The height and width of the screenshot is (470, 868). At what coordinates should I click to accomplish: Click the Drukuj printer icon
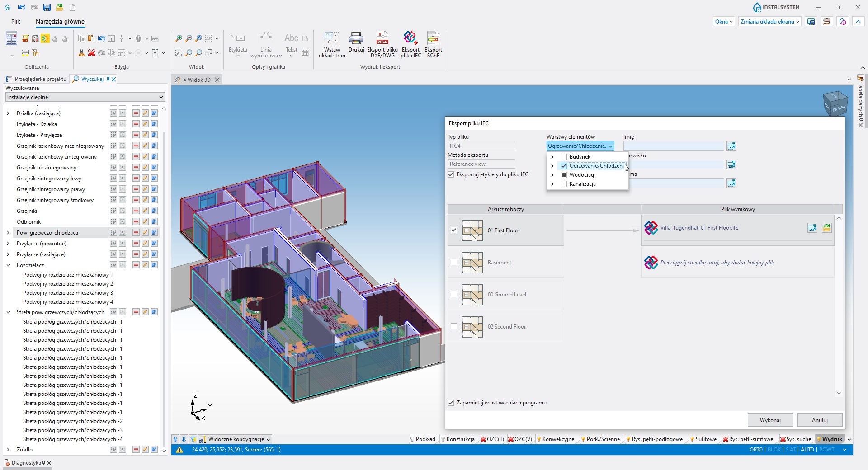(x=356, y=38)
